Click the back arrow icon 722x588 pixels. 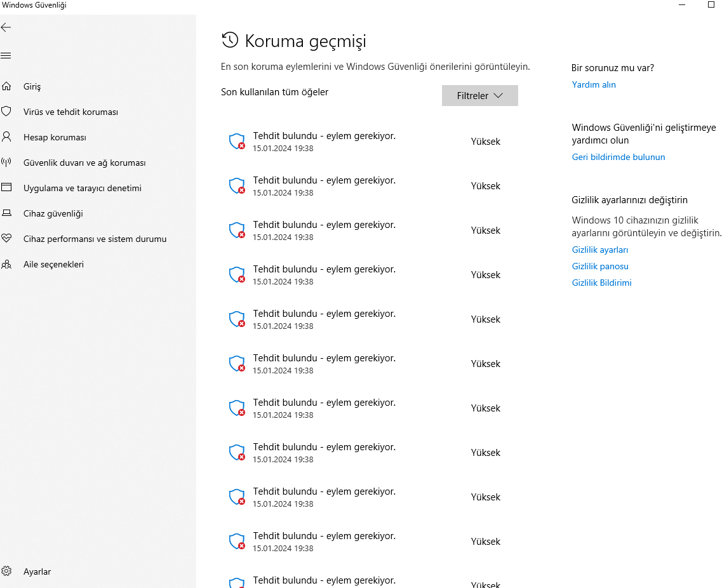tap(6, 28)
